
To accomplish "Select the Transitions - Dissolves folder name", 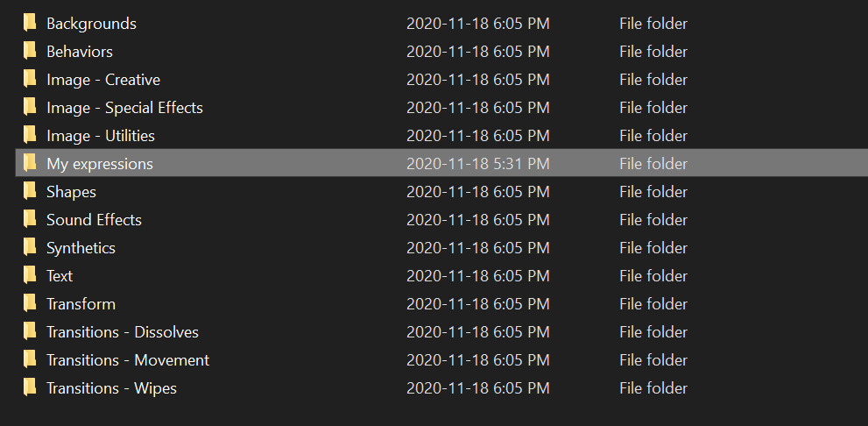I will point(123,332).
